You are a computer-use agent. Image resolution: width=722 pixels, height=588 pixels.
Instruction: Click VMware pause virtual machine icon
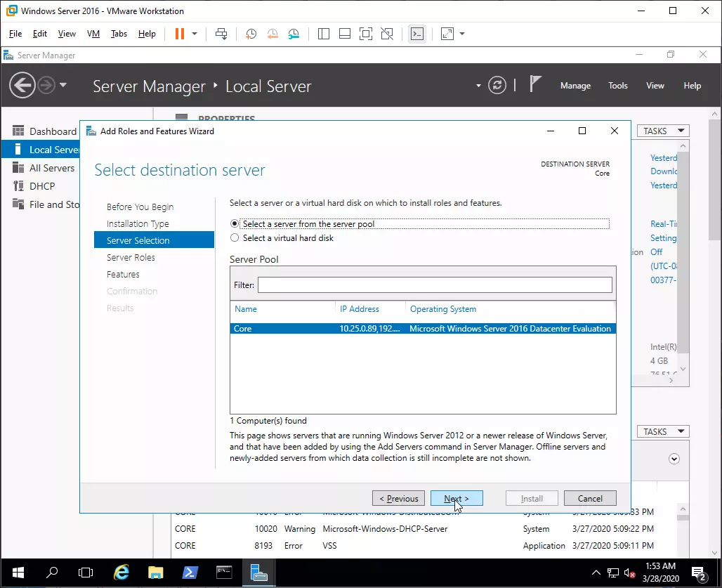pyautogui.click(x=180, y=34)
